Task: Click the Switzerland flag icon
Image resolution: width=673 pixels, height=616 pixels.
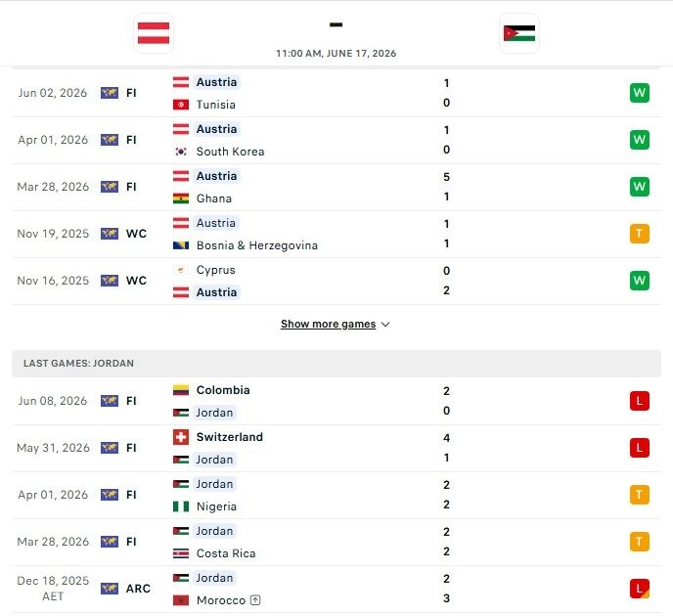Action: coord(181,437)
